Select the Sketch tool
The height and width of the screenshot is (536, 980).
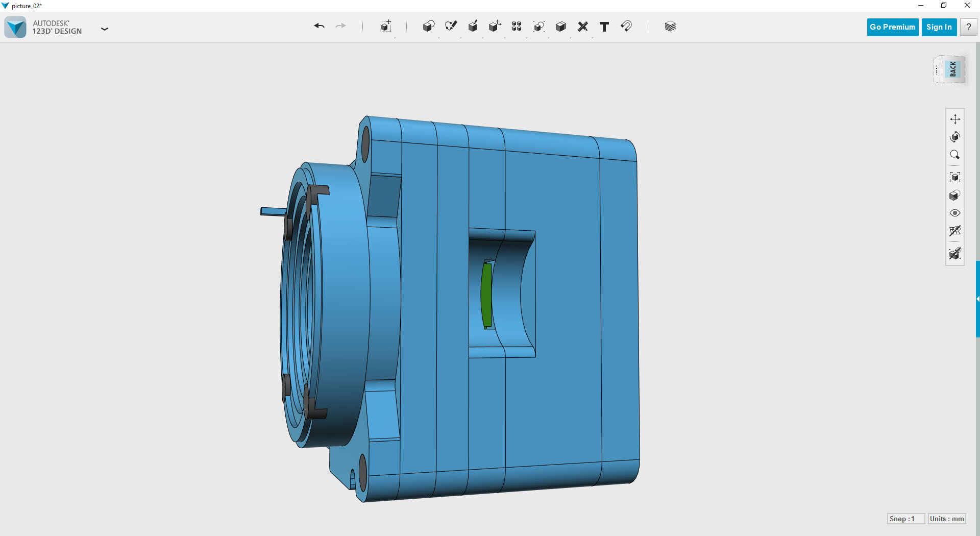(451, 26)
